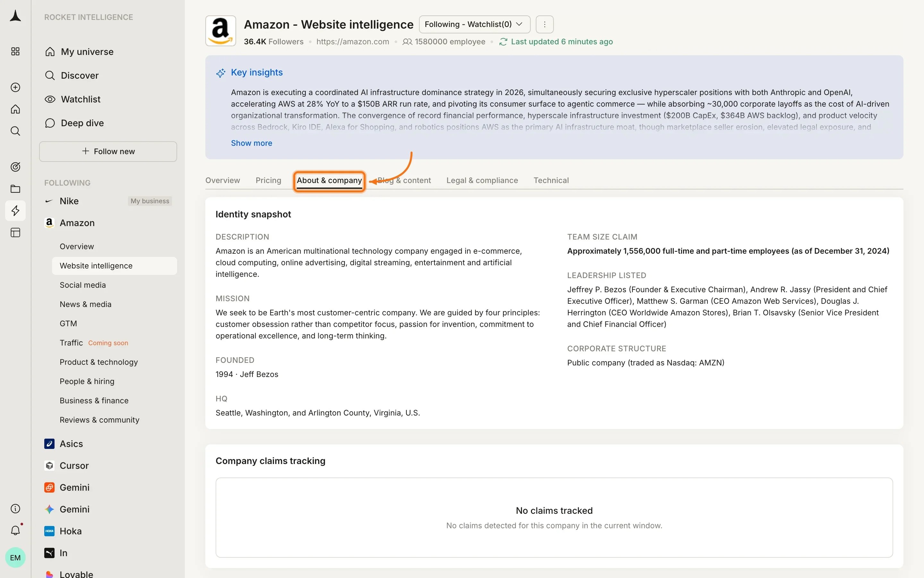The height and width of the screenshot is (578, 924).
Task: Select Lovable in following list
Action: (x=76, y=574)
